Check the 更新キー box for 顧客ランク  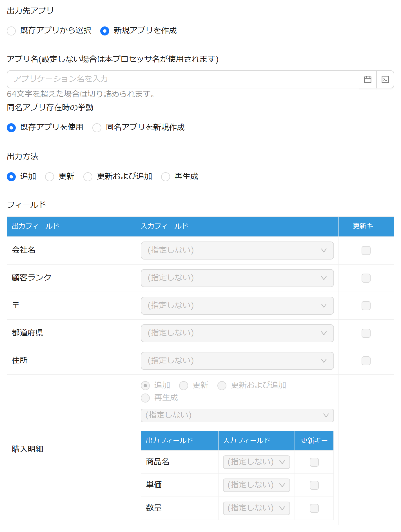tap(366, 278)
